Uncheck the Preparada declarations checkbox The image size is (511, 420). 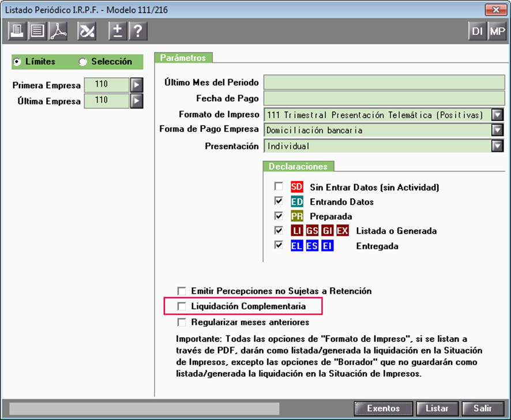tap(279, 216)
